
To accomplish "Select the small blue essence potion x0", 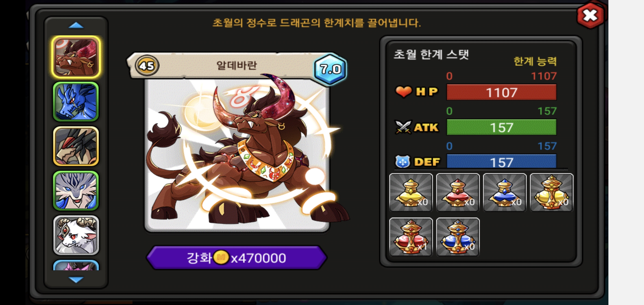I will 505,192.
